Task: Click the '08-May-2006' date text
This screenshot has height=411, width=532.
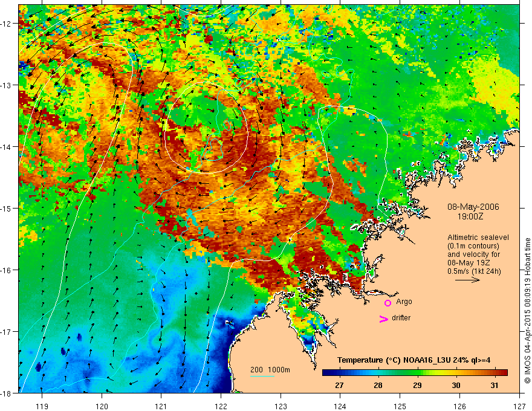Action: (x=473, y=207)
